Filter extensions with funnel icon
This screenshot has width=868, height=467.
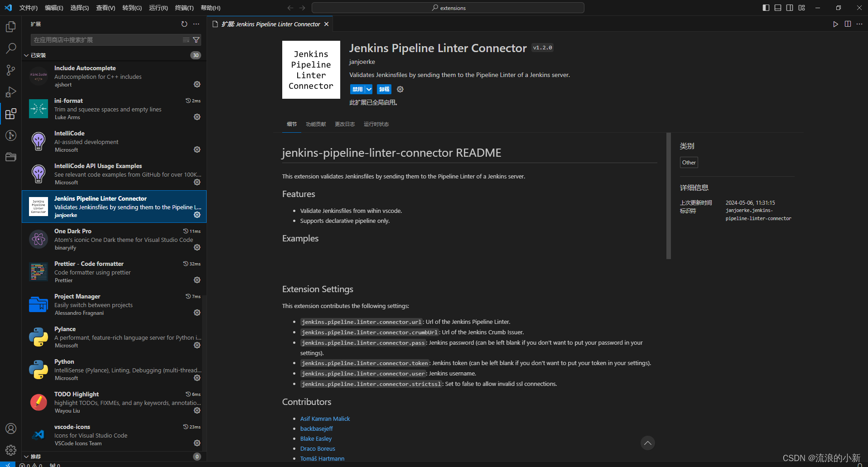coord(196,40)
